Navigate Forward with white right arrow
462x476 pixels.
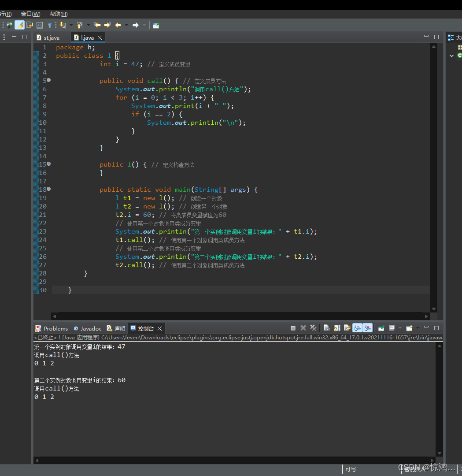tap(136, 25)
